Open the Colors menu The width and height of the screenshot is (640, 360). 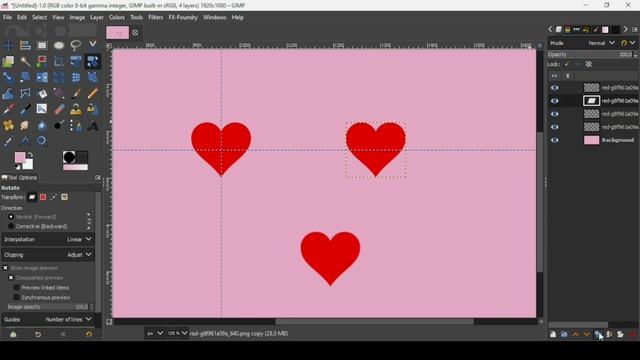pyautogui.click(x=117, y=18)
